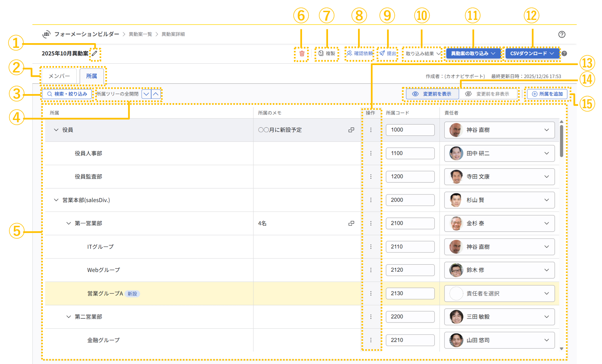602x364 pixels.
Task: Click the pencil icon to edit plan name
Action: pyautogui.click(x=95, y=53)
